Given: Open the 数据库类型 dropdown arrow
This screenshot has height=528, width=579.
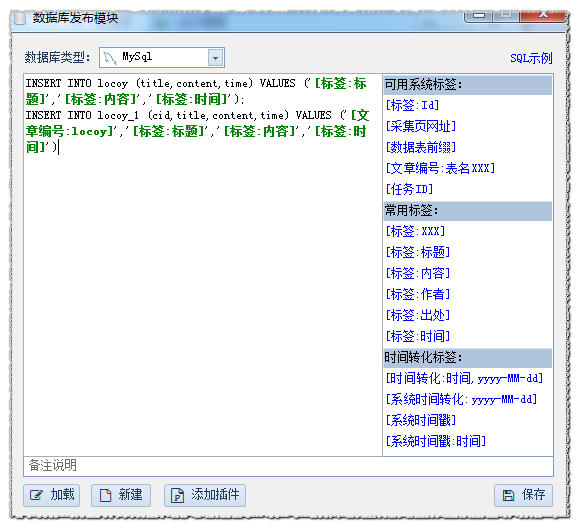Looking at the screenshot, I should (215, 58).
